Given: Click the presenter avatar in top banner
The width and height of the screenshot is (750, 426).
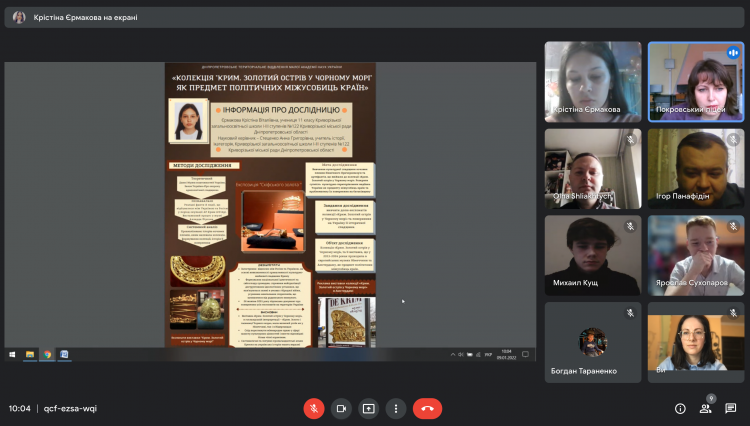Looking at the screenshot, I should [x=19, y=17].
